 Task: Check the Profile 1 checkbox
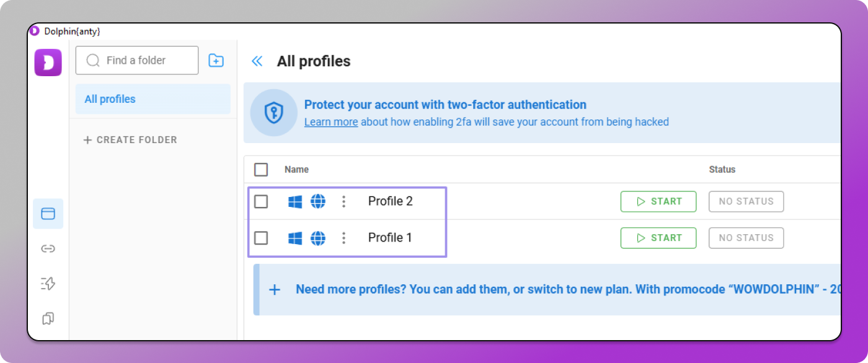pos(261,238)
